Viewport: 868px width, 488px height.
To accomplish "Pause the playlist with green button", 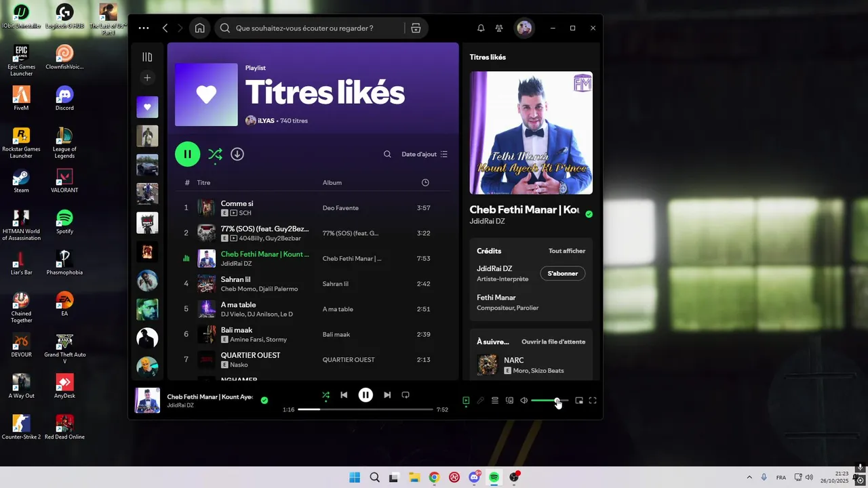I will pos(187,154).
